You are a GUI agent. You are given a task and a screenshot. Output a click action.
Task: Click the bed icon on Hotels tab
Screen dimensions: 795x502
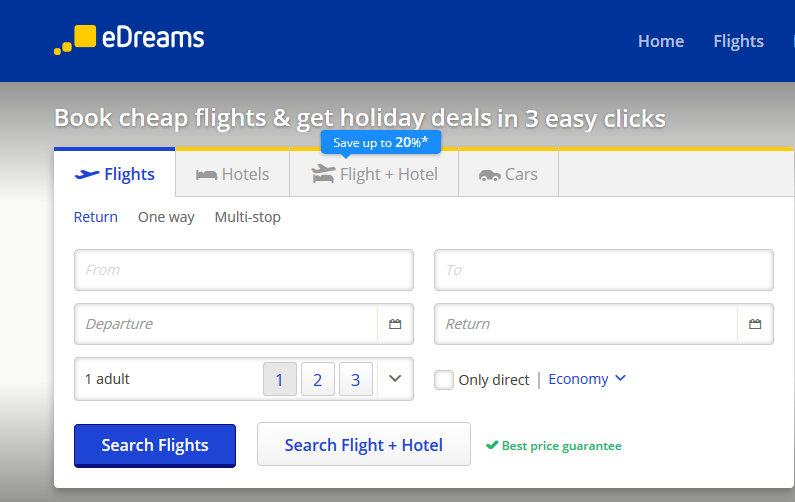click(x=206, y=175)
